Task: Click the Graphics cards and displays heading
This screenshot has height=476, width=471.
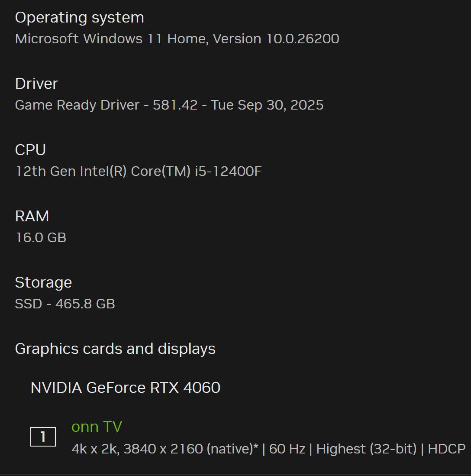Action: point(115,349)
